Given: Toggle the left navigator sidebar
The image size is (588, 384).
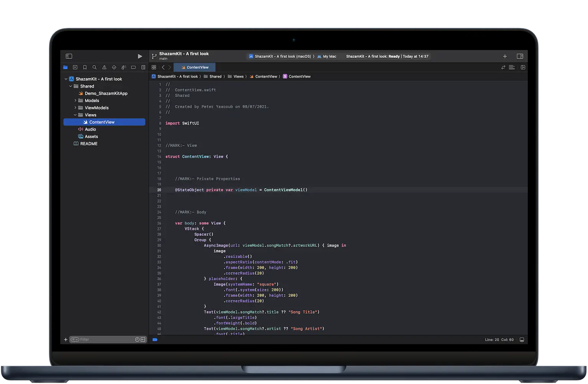Looking at the screenshot, I should 69,56.
